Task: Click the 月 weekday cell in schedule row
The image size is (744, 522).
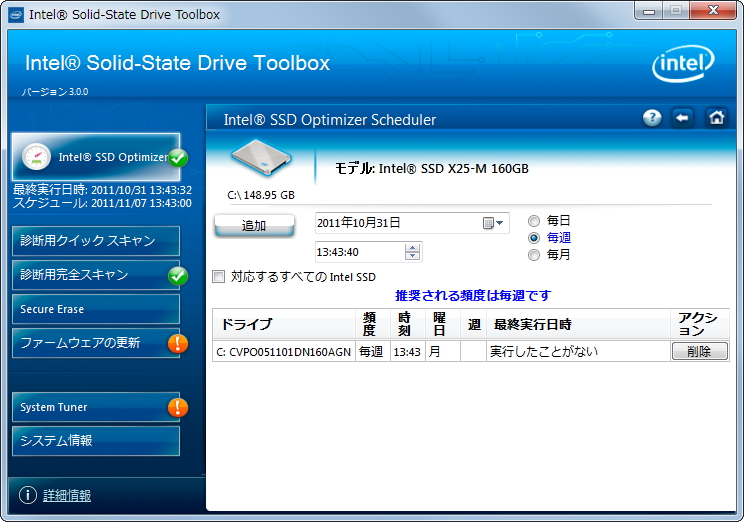Action: click(443, 352)
